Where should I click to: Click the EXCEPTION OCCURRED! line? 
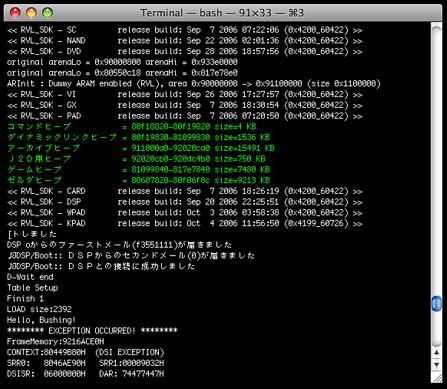point(92,331)
